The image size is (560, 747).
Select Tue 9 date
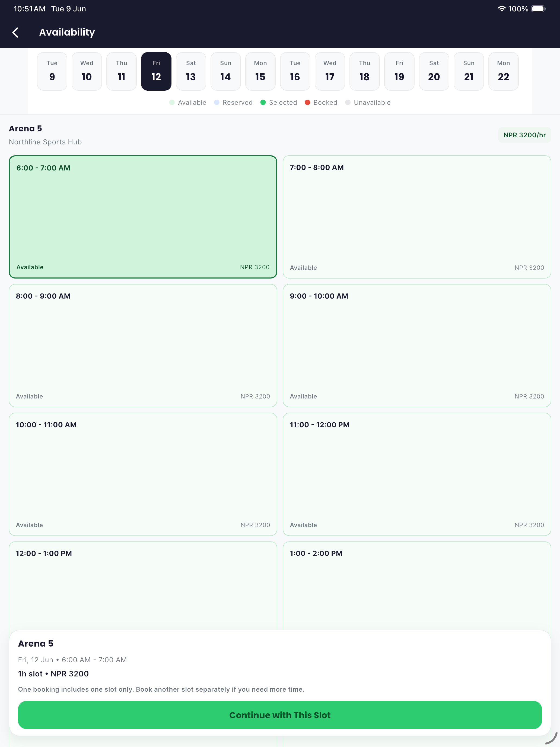(x=52, y=71)
